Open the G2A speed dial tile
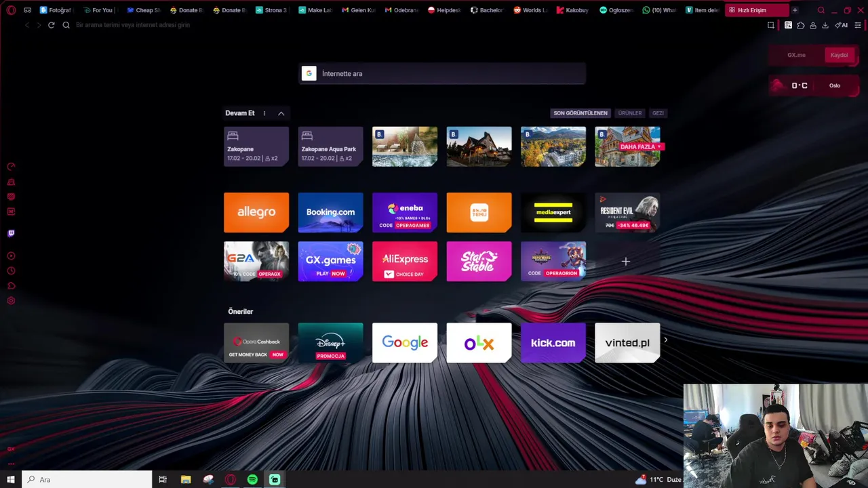 256,261
